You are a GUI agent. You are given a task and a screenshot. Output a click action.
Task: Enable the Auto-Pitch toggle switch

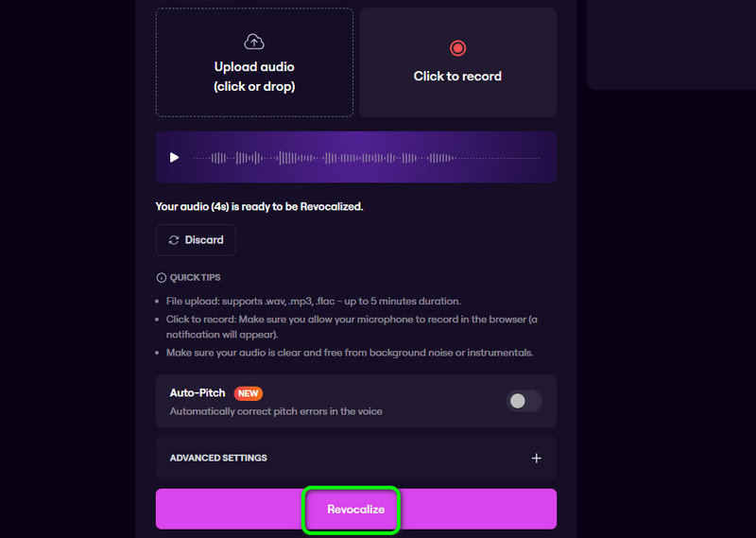pyautogui.click(x=524, y=401)
